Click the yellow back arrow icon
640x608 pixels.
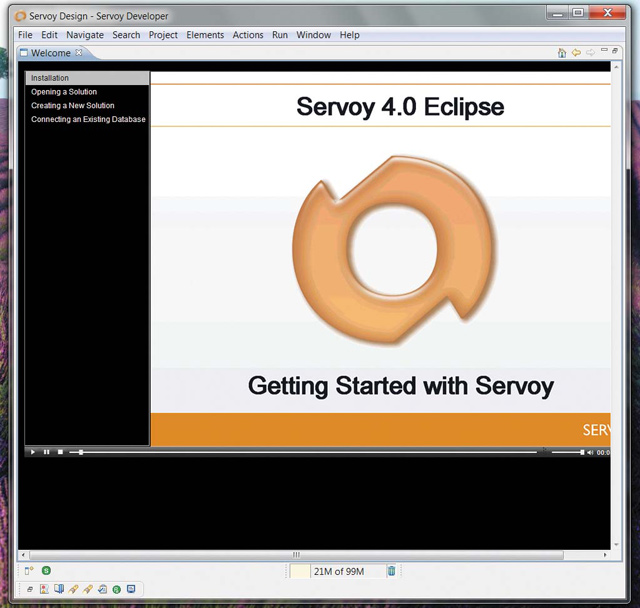[x=576, y=53]
